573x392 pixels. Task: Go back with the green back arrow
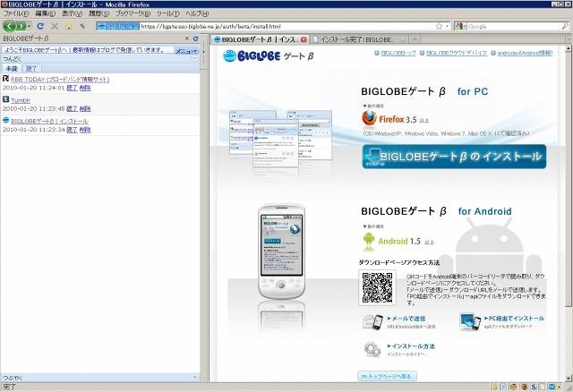coord(9,26)
